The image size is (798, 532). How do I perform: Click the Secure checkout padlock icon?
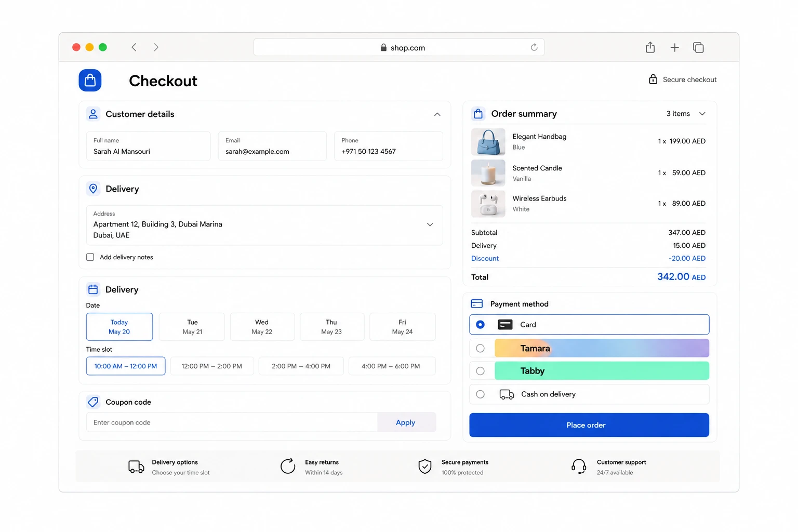pos(653,79)
